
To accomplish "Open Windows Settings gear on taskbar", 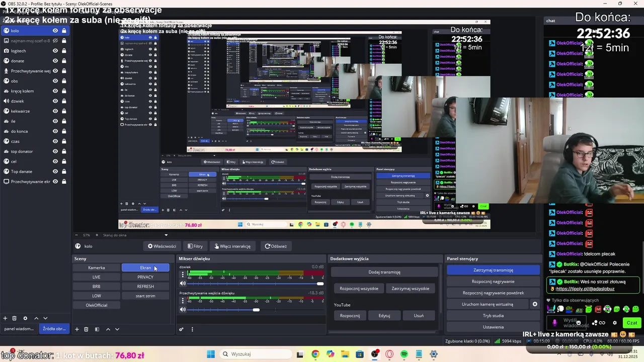I will (434, 354).
